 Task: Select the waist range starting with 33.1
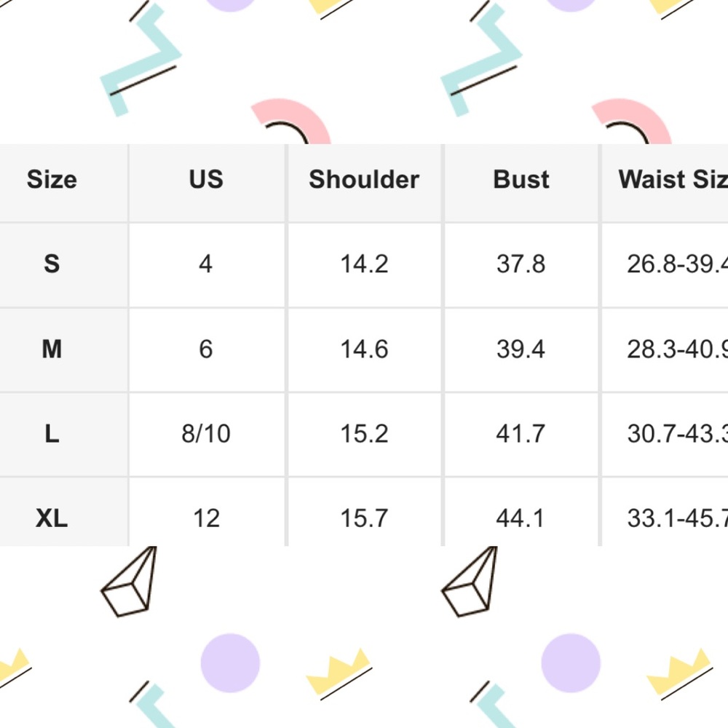coord(677,518)
